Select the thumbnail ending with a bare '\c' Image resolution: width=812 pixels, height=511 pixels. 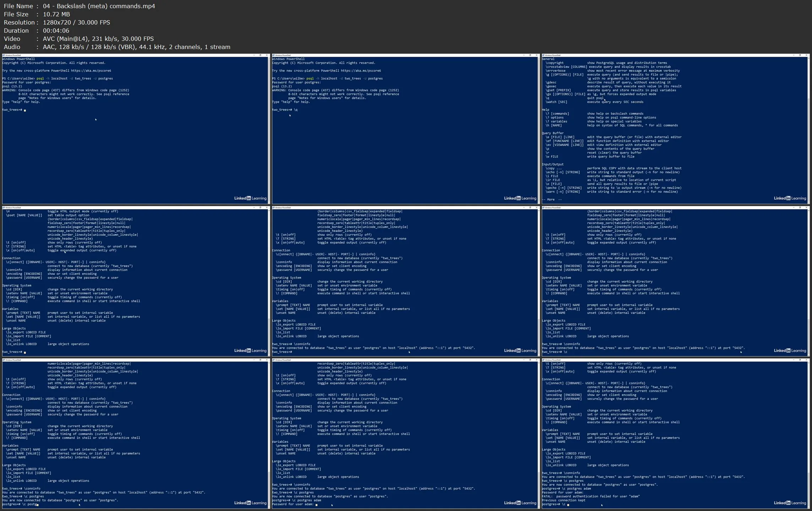click(675, 282)
